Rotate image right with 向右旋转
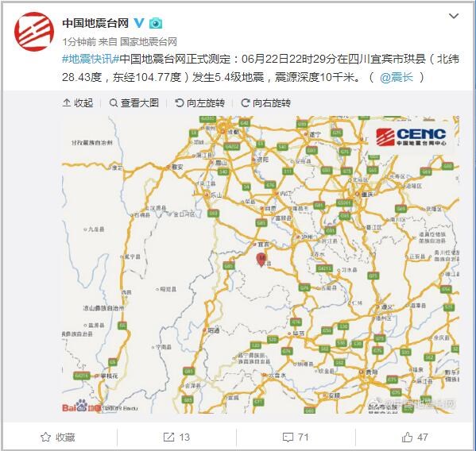Viewport: 476px width, 451px height. pos(265,103)
